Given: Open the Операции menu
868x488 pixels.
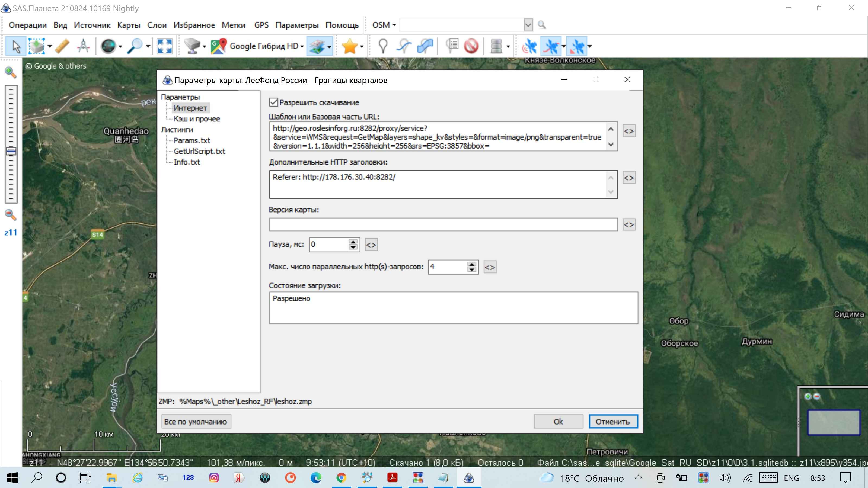Looking at the screenshot, I should click(x=28, y=25).
